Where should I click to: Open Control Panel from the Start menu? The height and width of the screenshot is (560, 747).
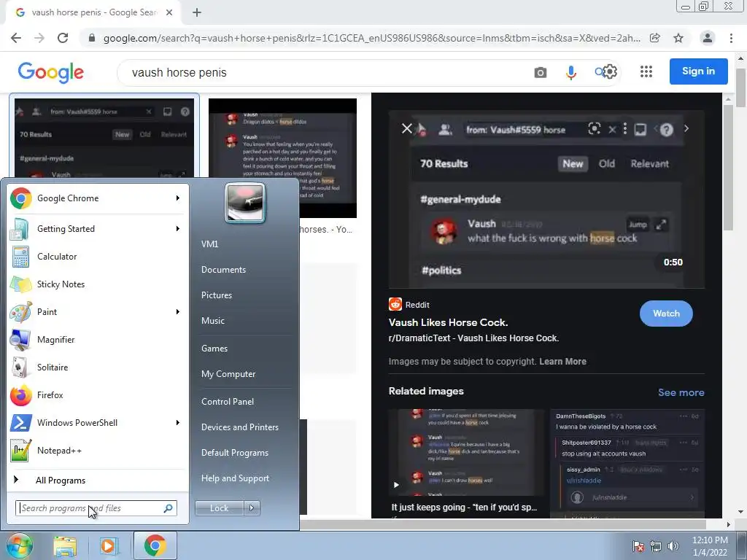click(x=228, y=402)
